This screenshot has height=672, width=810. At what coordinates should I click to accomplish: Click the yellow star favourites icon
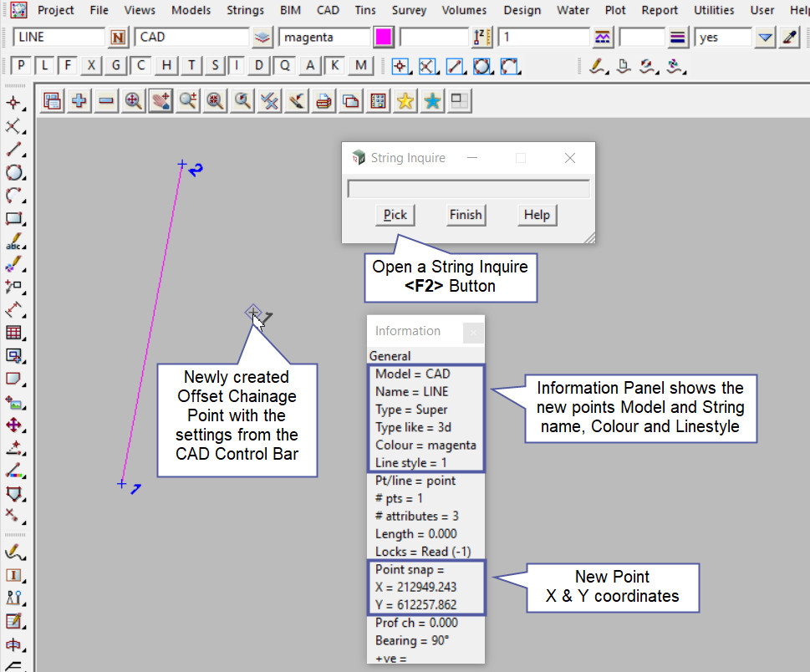point(405,101)
